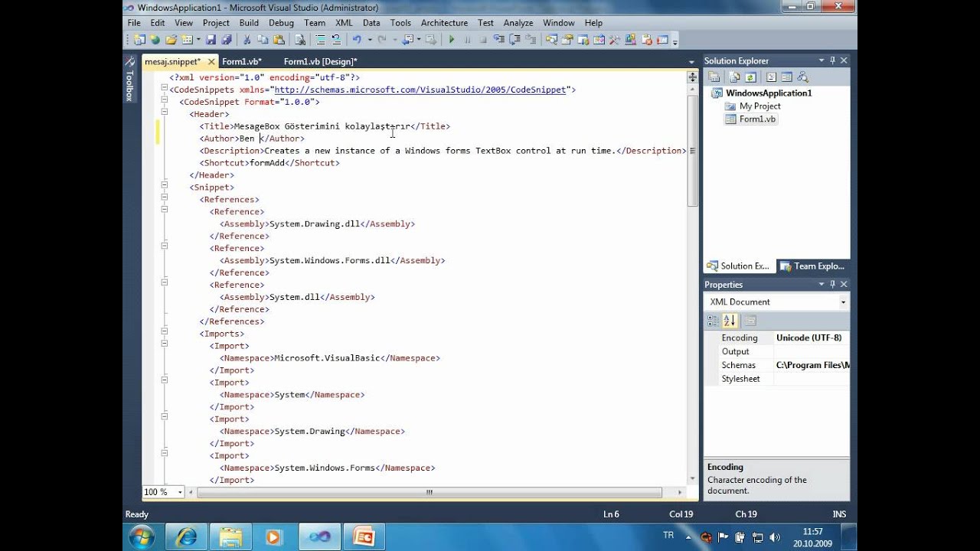Click Solution Explorer's Refresh icon
The height and width of the screenshot is (551, 980).
tap(750, 77)
